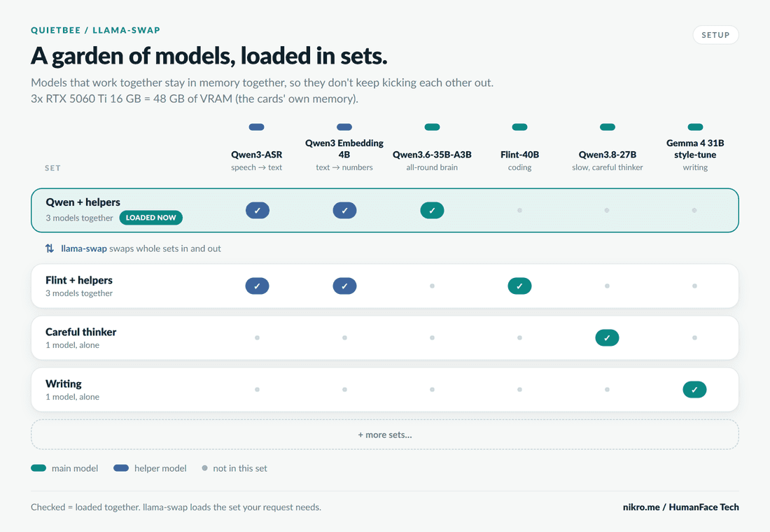Select the 'Writing' set name
This screenshot has height=532, width=770.
tap(64, 384)
